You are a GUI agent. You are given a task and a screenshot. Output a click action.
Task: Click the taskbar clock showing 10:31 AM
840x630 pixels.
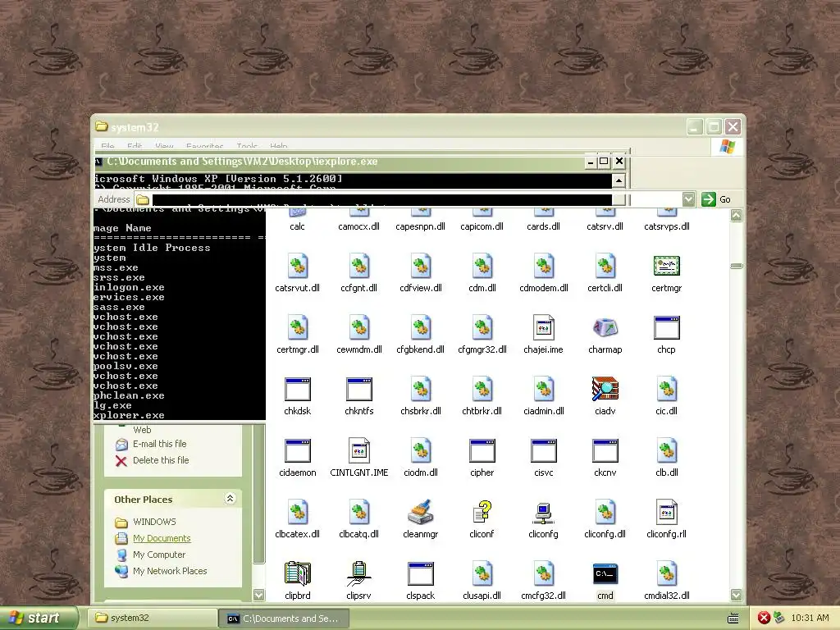pos(810,618)
